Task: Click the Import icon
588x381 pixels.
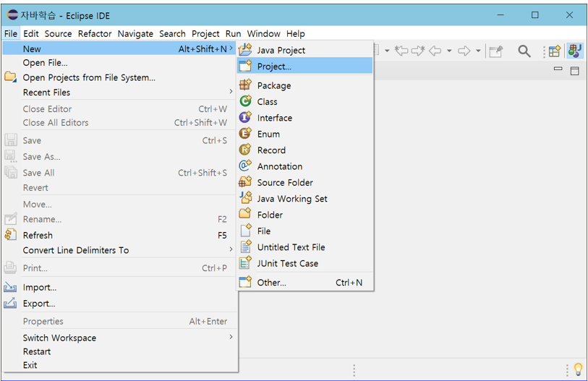Action: [11, 287]
